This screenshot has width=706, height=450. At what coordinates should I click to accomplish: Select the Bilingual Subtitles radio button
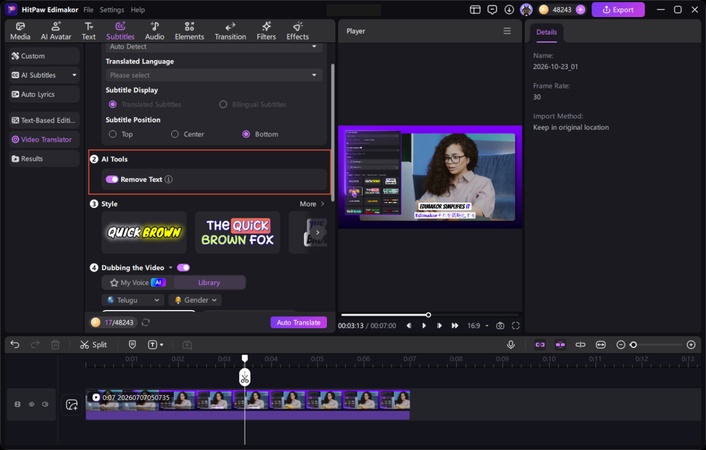223,104
